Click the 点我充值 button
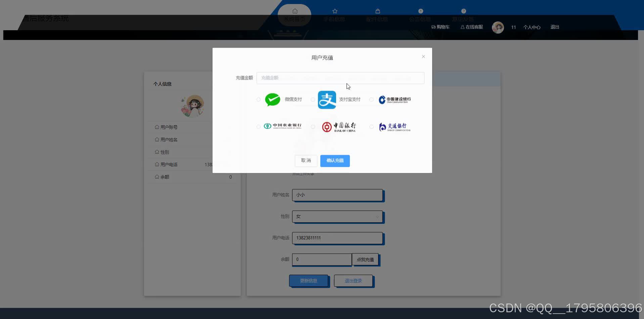This screenshot has height=319, width=644. (x=365, y=260)
